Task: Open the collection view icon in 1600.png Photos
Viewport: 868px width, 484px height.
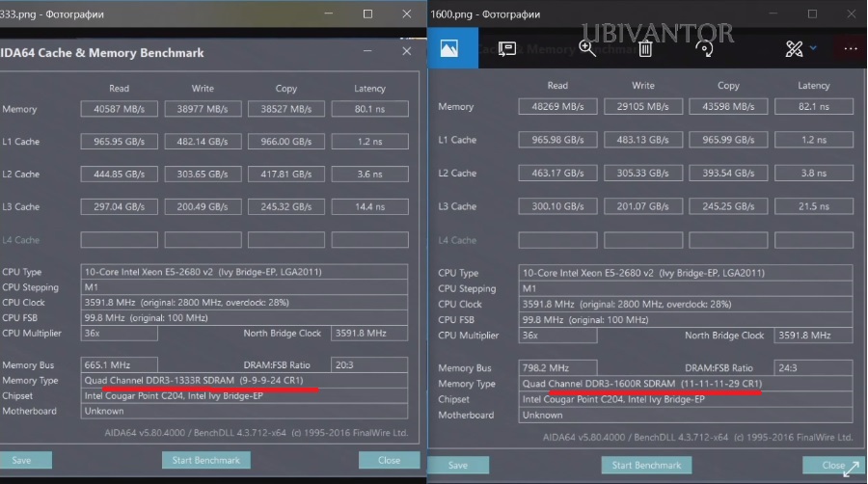Action: click(x=448, y=48)
